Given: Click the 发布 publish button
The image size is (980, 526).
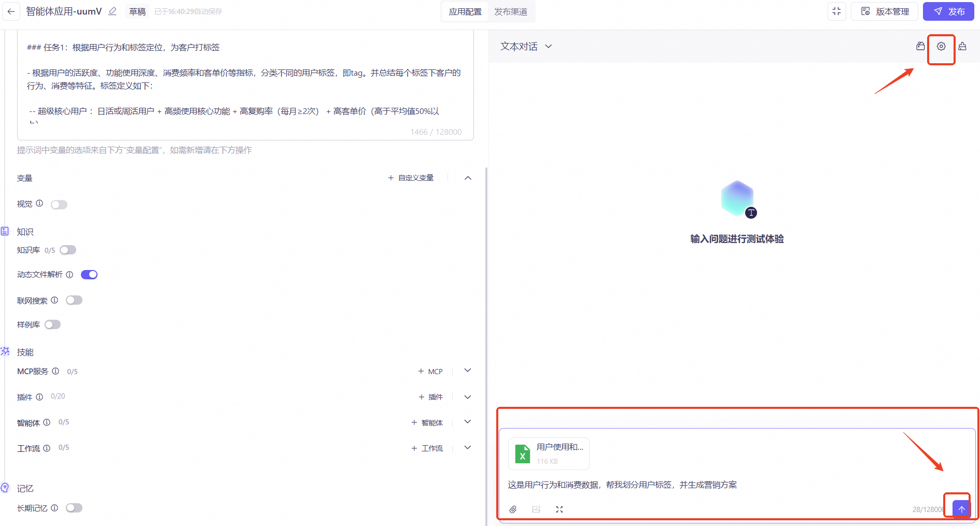Looking at the screenshot, I should click(948, 11).
